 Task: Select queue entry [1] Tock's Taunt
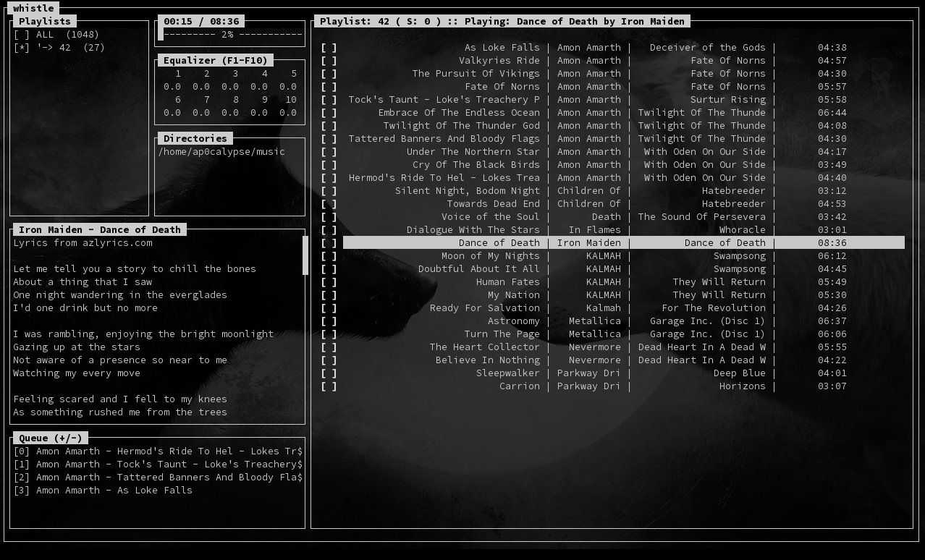point(158,464)
